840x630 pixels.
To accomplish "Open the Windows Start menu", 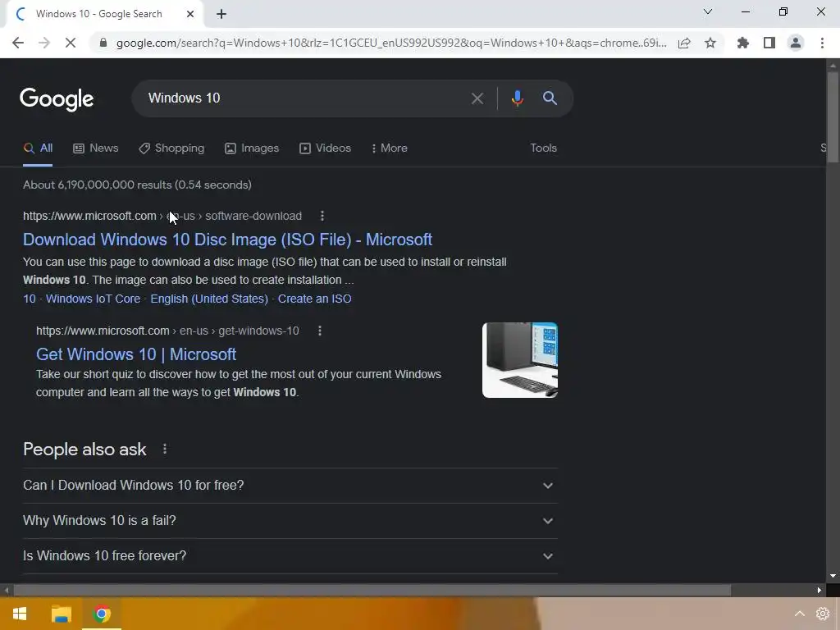I will pyautogui.click(x=20, y=614).
